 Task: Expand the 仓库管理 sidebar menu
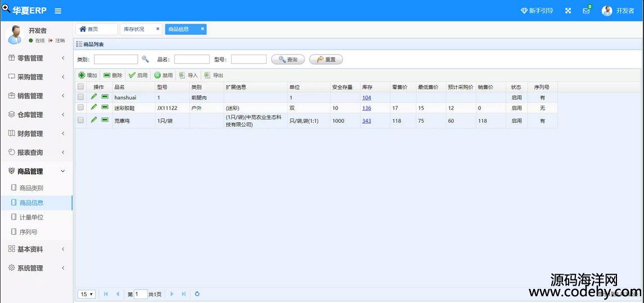click(x=36, y=115)
